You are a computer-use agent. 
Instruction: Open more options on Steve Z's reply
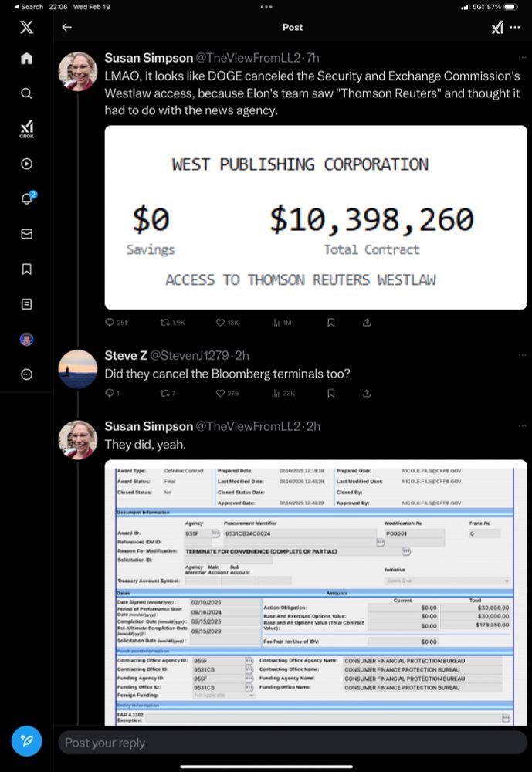pyautogui.click(x=522, y=355)
